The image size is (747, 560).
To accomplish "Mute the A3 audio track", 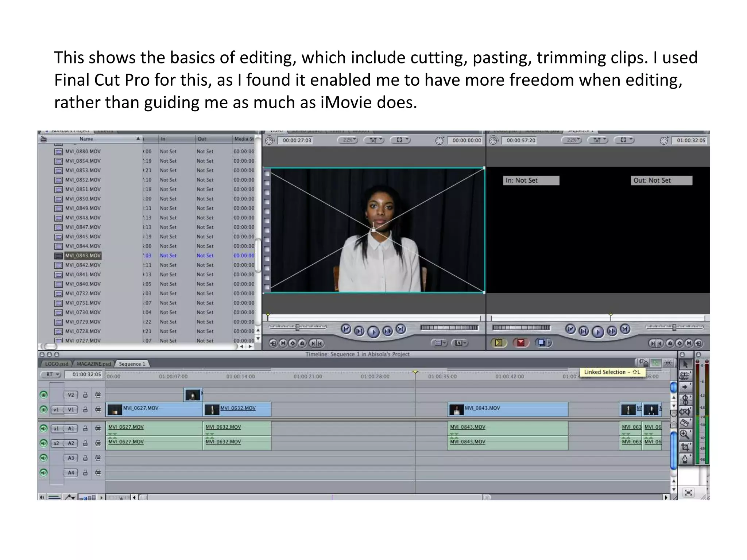I will (x=43, y=458).
